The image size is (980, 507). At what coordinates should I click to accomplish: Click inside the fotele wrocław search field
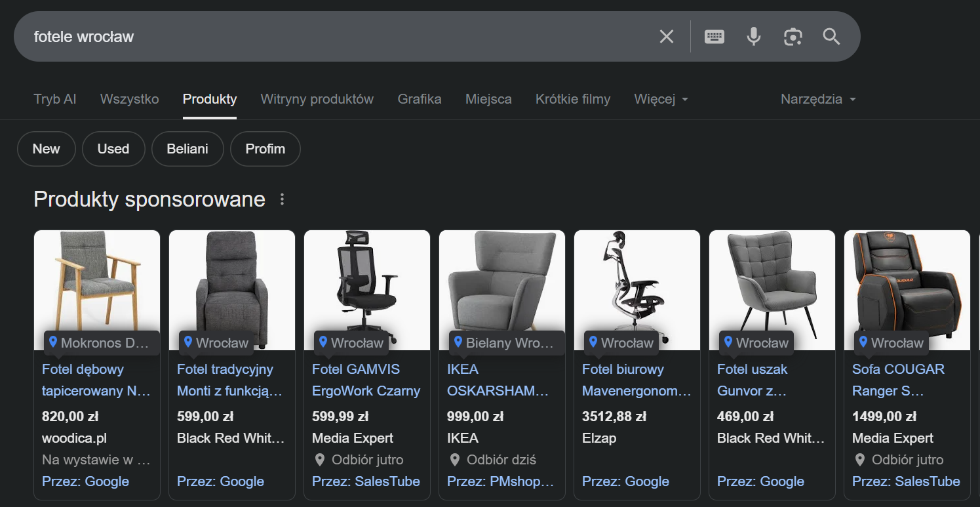click(262, 36)
